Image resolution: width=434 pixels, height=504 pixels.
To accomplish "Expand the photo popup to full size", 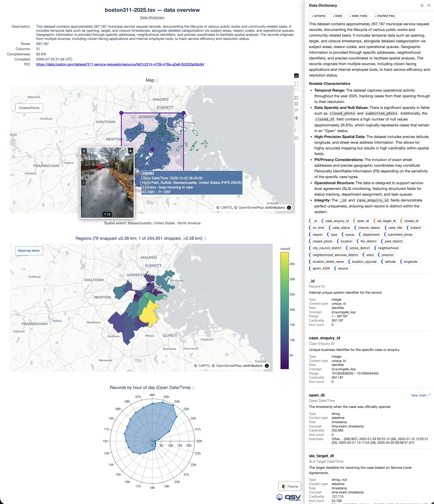I will tap(84, 151).
